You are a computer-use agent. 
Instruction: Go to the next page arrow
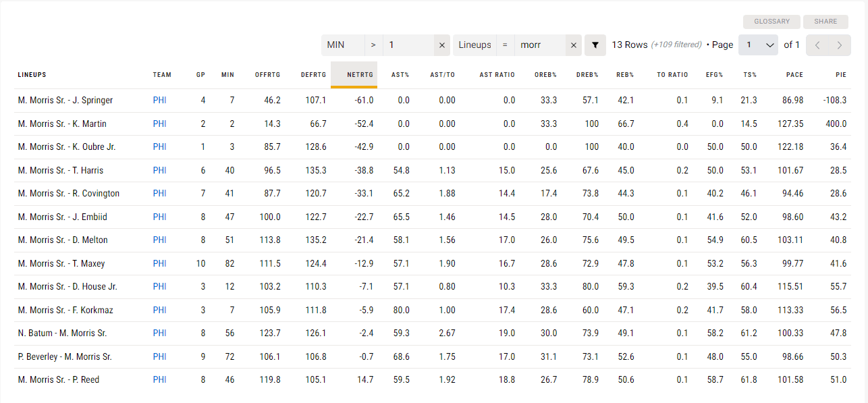[x=839, y=45]
